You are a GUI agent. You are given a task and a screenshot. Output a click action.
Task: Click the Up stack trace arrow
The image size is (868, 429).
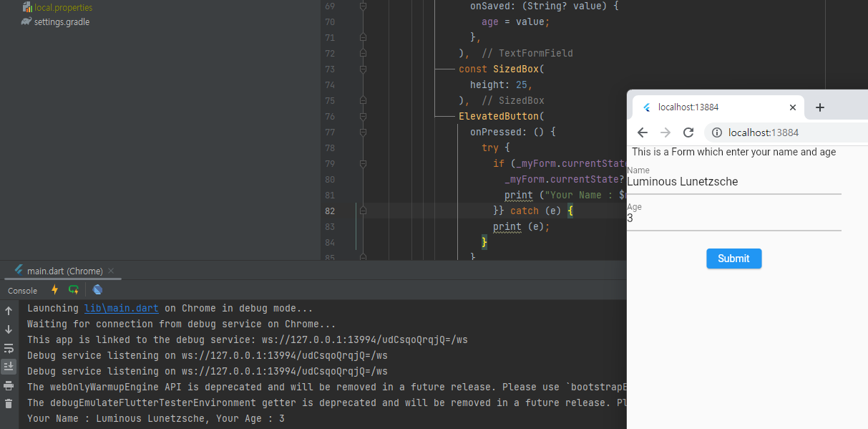coord(9,311)
